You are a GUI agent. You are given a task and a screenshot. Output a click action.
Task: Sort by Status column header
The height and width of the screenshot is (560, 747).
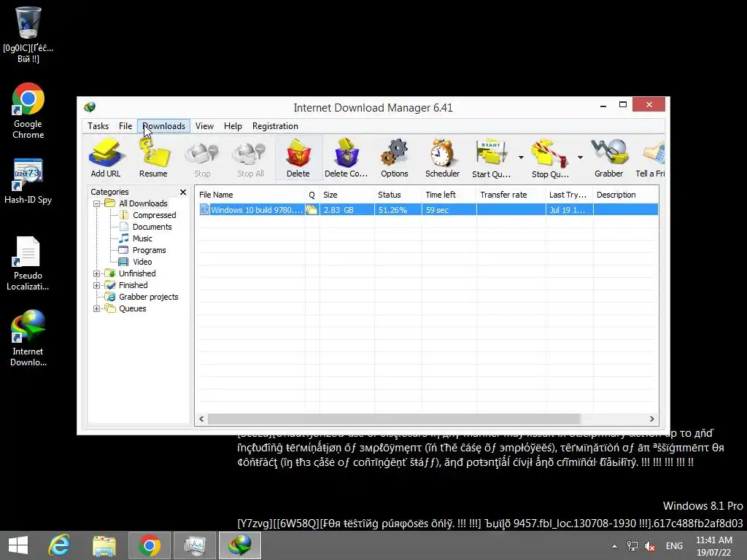[398, 195]
